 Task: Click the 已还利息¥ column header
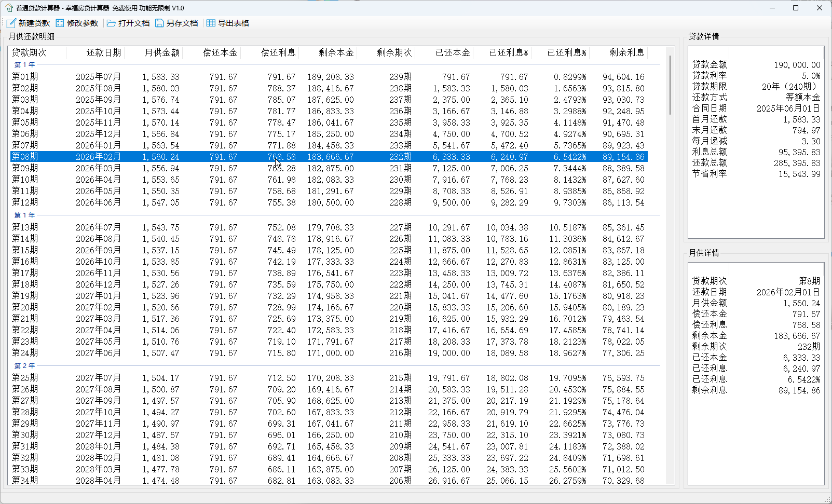pos(502,52)
